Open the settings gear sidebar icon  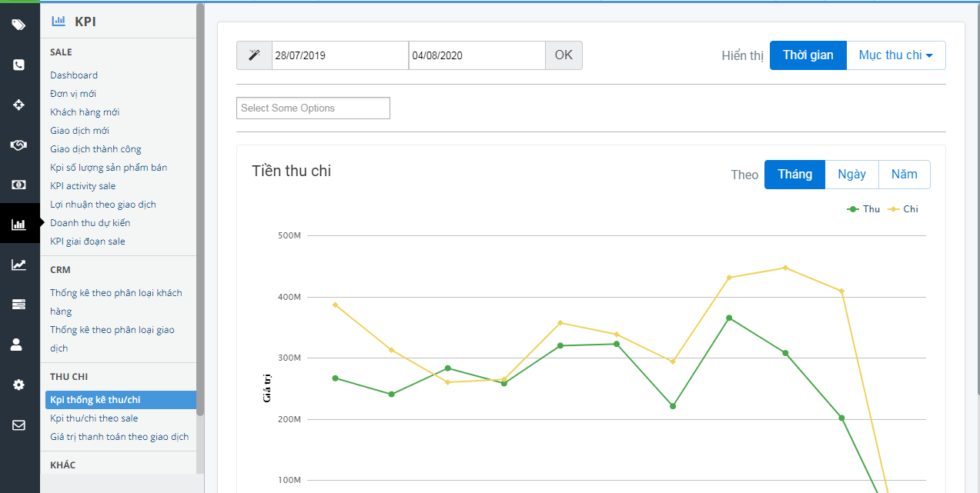[19, 385]
